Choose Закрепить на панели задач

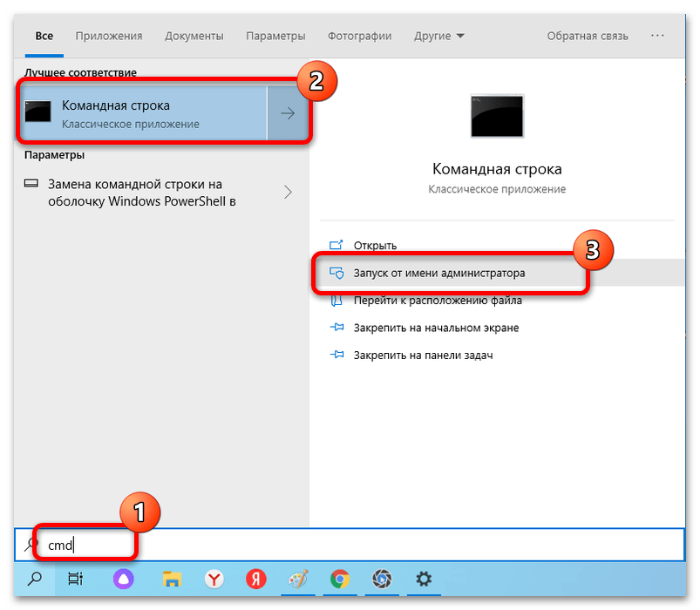[x=423, y=356]
